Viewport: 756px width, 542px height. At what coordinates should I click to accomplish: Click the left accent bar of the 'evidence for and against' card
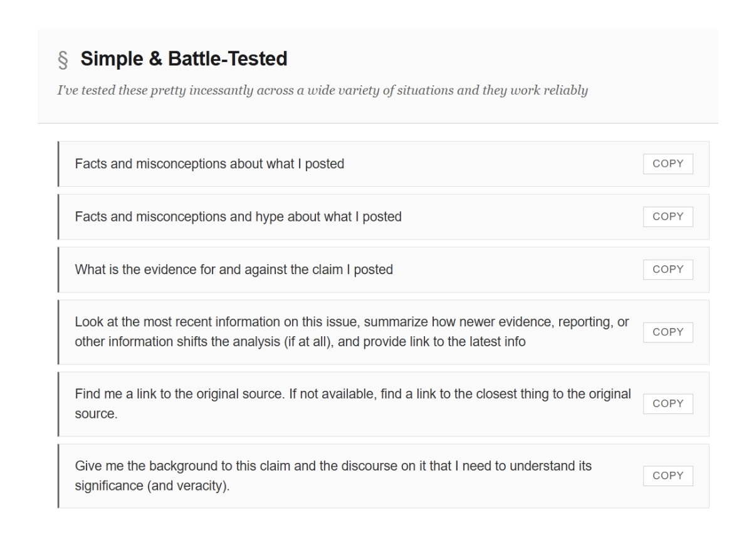[58, 269]
